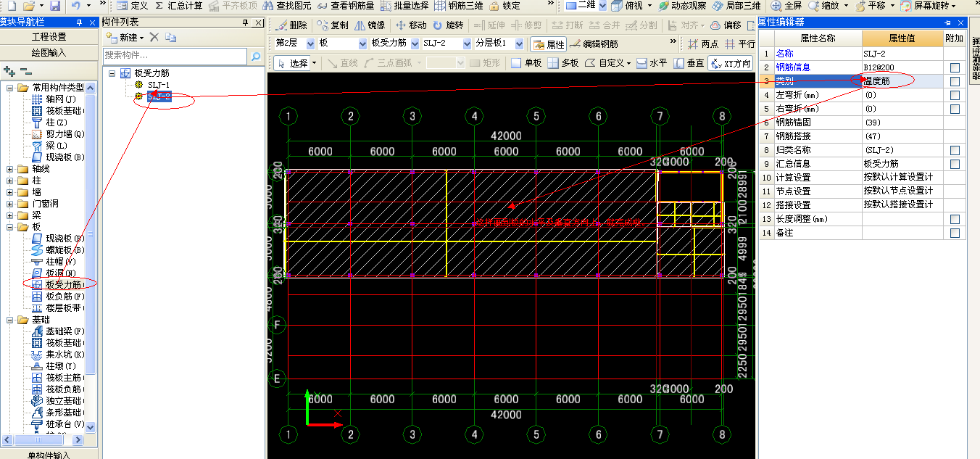Open the 绘图输入 tab
The image size is (980, 459).
click(49, 52)
